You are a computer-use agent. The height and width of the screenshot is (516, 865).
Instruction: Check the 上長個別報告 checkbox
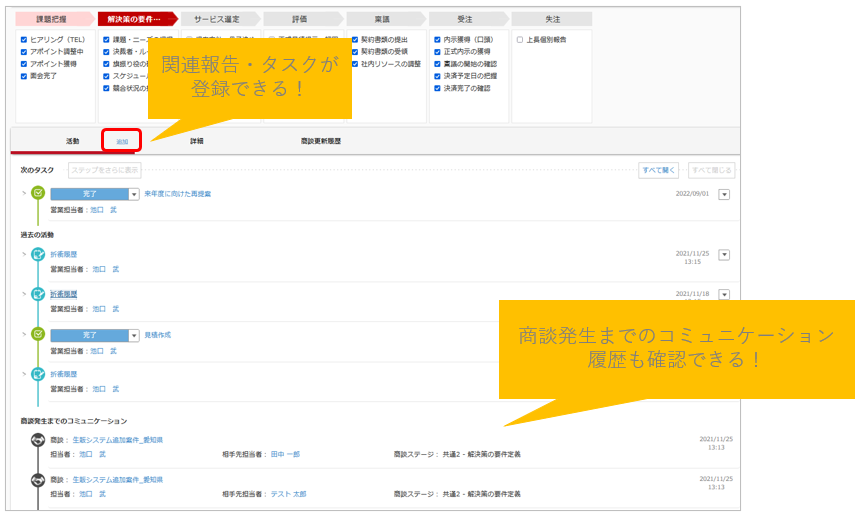[520, 40]
